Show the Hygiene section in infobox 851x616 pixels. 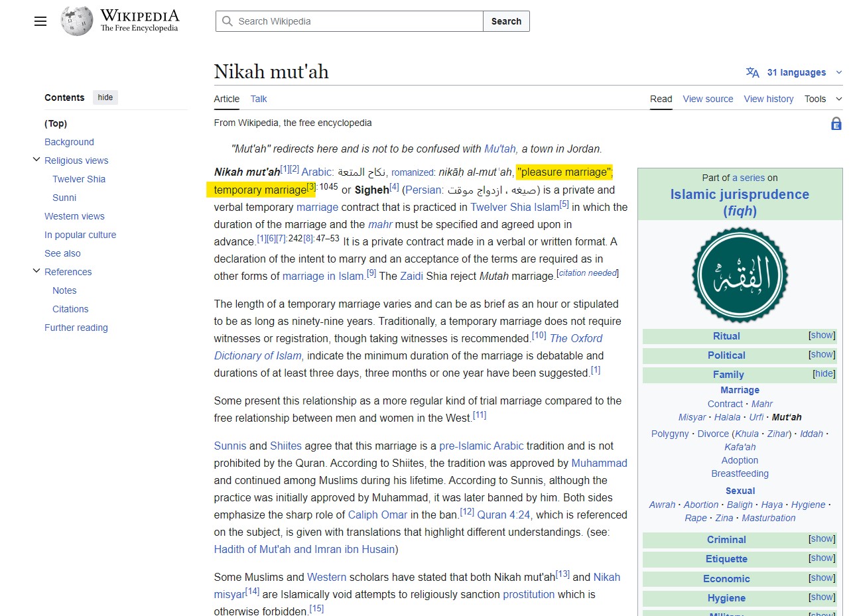click(822, 597)
